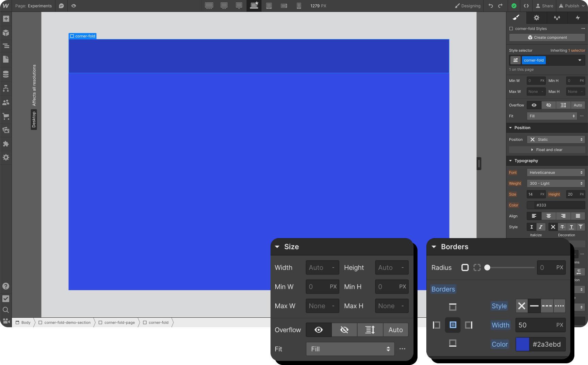This screenshot has height=365, width=588.
Task: Switch to the tablet breakpoint view
Action: [269, 6]
